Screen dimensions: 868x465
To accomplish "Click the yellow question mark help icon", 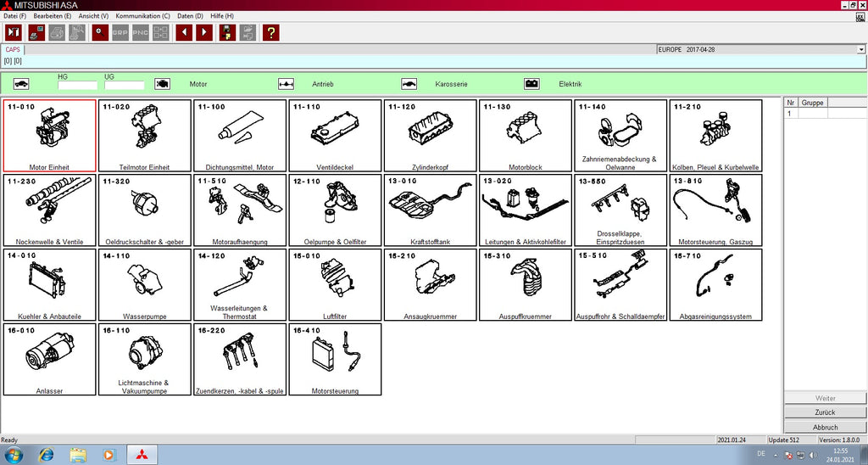I will [x=270, y=33].
